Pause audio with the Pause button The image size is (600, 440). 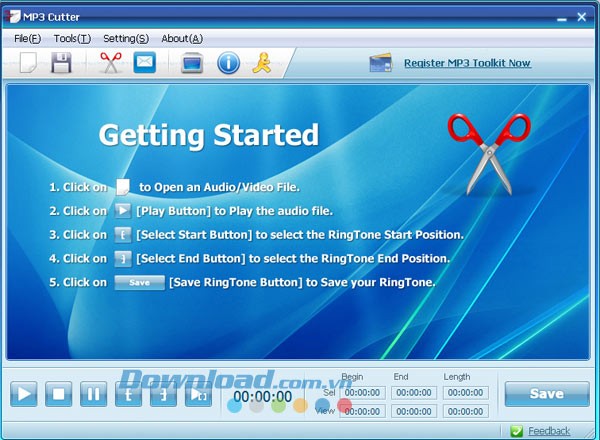pyautogui.click(x=93, y=394)
